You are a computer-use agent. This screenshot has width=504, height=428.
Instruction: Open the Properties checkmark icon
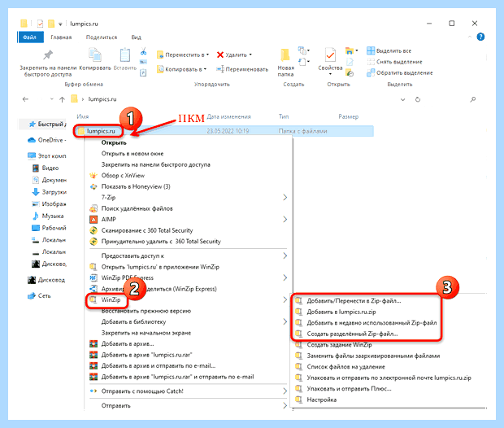(330, 55)
